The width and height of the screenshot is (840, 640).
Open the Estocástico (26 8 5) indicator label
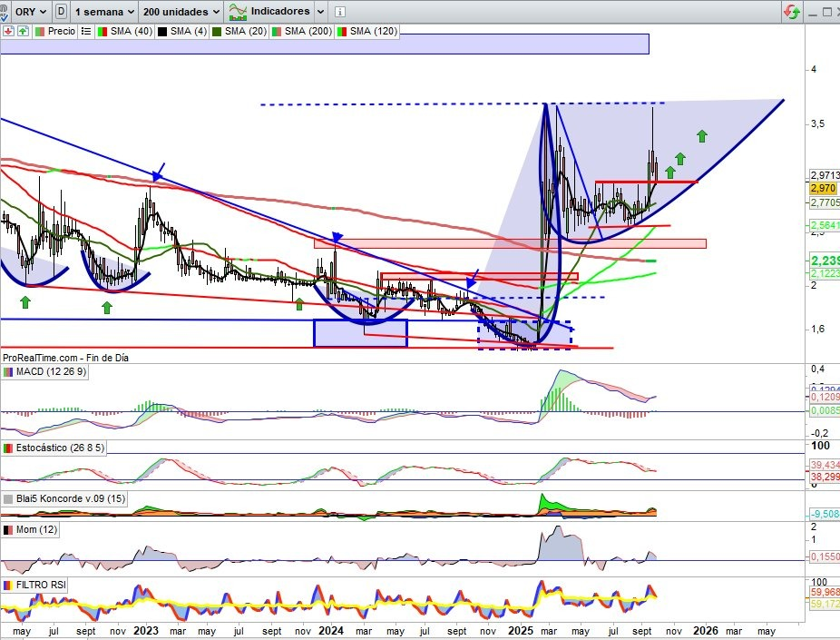(x=56, y=448)
